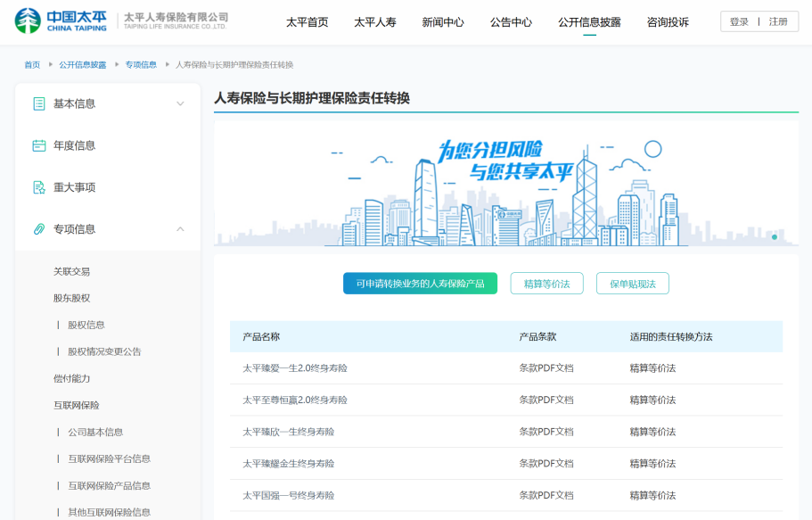812x520 pixels.
Task: Click the 登录 login link
Action: 739,22
